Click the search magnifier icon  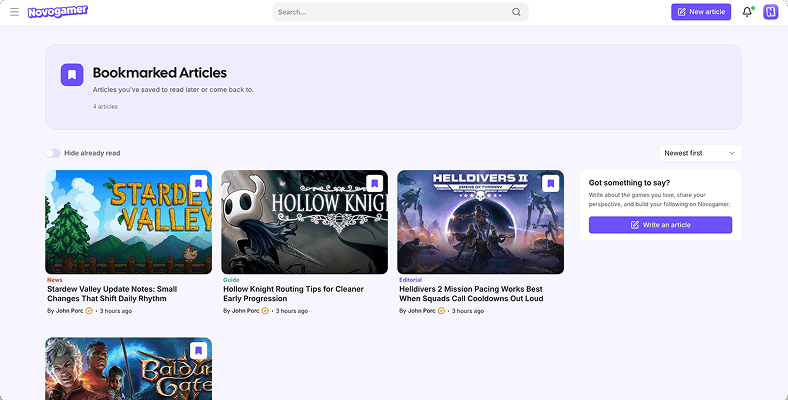516,12
